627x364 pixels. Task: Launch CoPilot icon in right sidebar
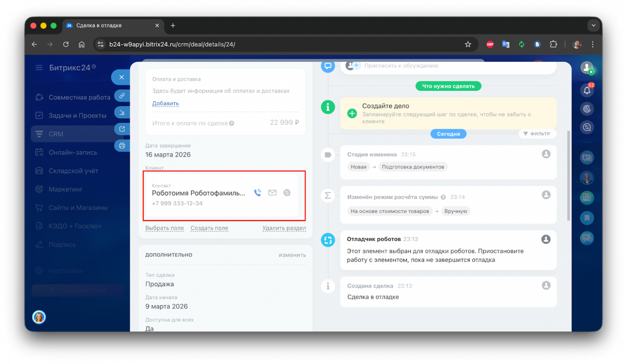pyautogui.click(x=587, y=108)
